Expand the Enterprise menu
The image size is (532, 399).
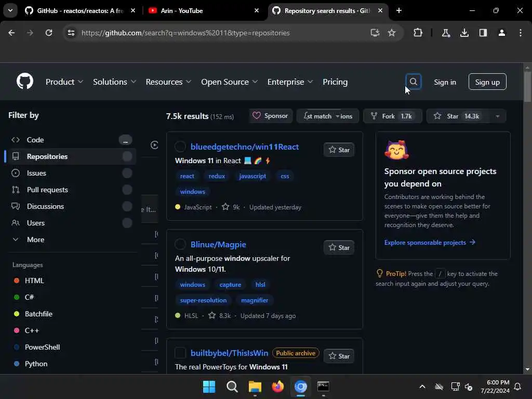click(290, 82)
